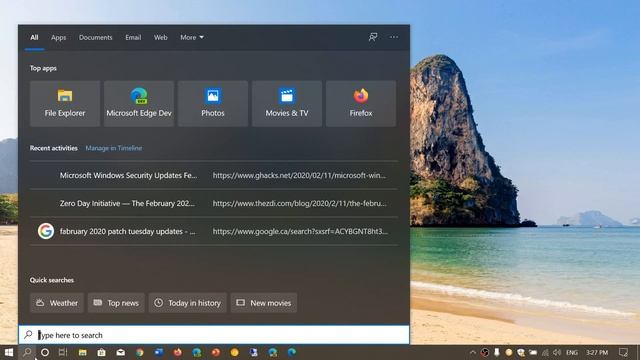Open the thezdi.com blog URL
The height and width of the screenshot is (360, 640).
click(x=300, y=203)
